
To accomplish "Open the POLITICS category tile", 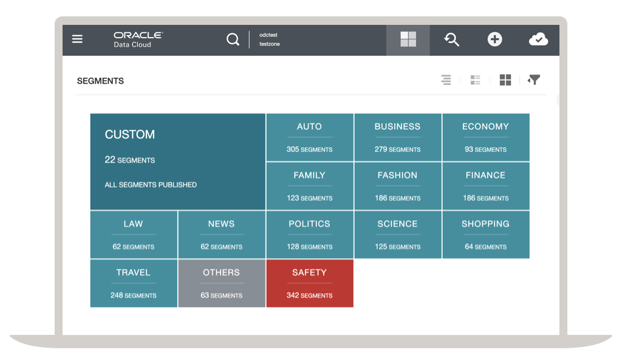I will tap(310, 235).
